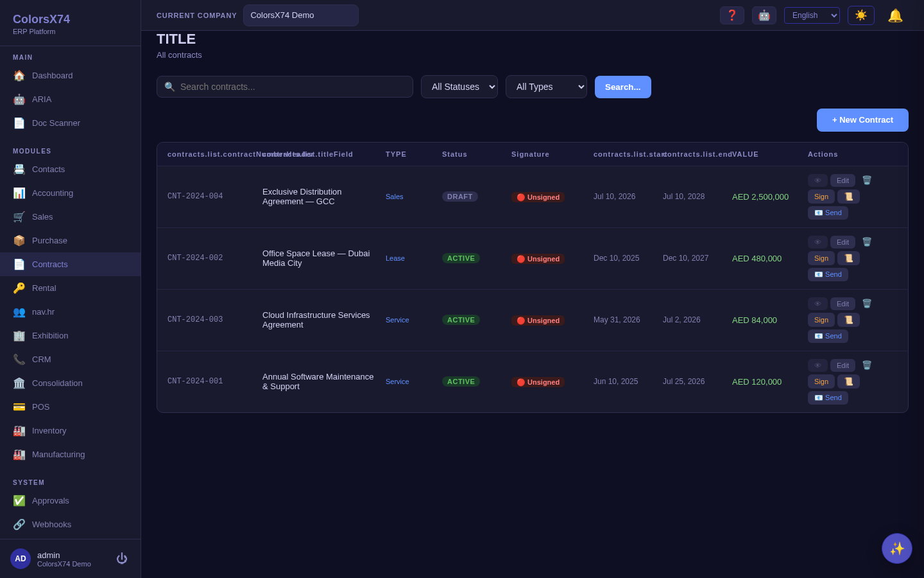Focus the Search contracts input
This screenshot has height=578, width=924.
coord(285,87)
